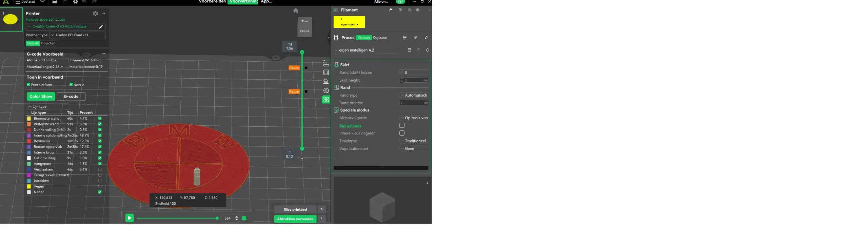Image resolution: width=868 pixels, height=227 pixels.
Task: Open the Bestand menu
Action: tap(28, 2)
